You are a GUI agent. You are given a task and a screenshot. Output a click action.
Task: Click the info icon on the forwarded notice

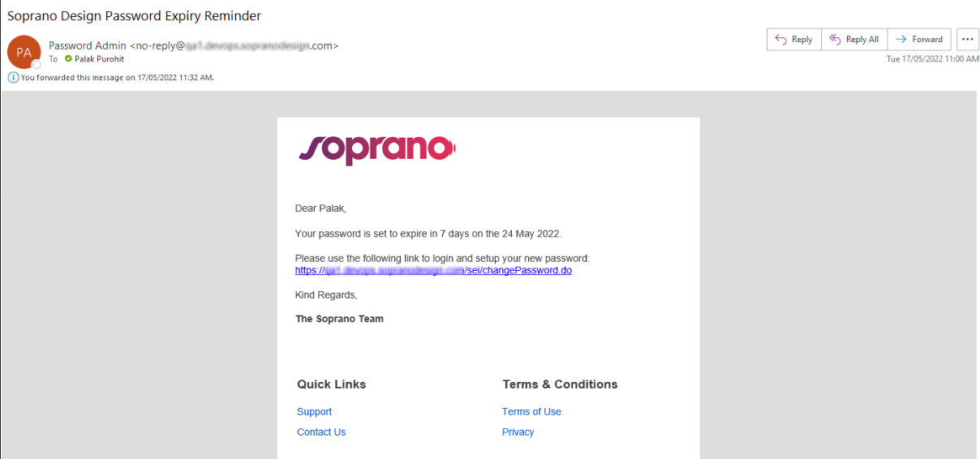point(13,77)
